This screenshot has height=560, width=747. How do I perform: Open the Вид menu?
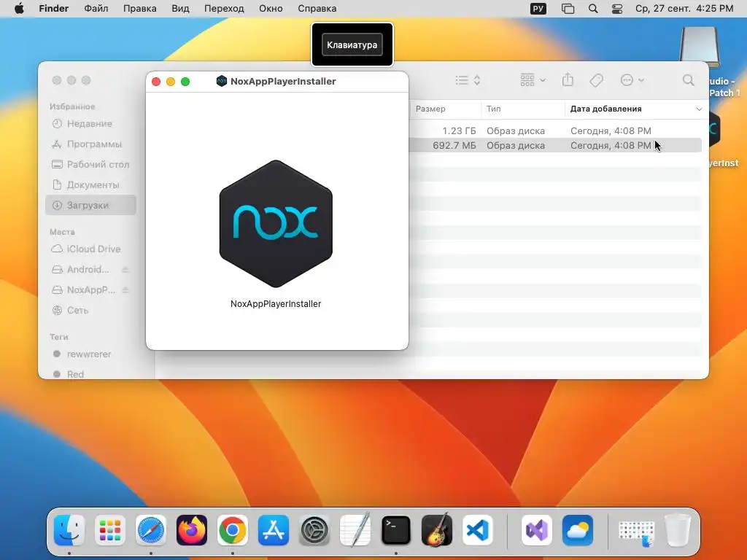point(180,9)
